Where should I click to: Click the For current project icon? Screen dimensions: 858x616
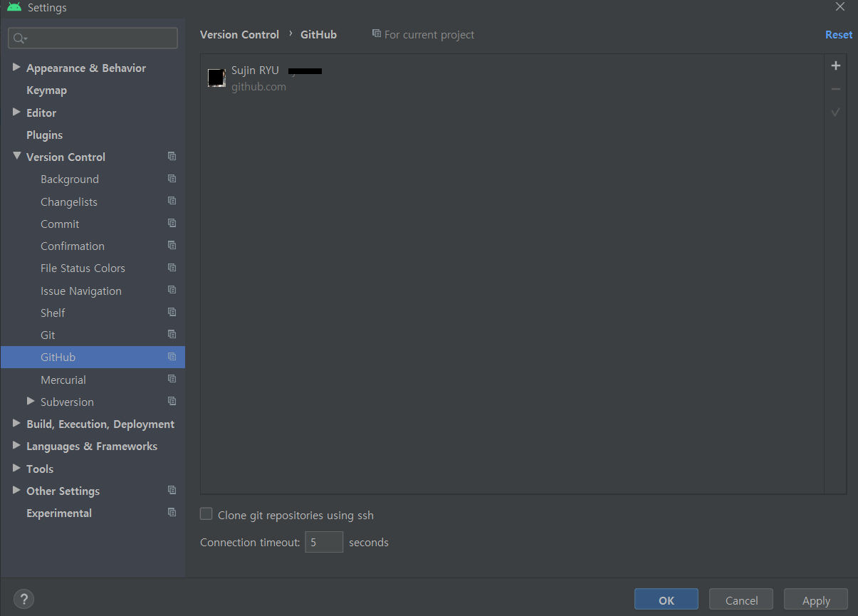pos(377,33)
